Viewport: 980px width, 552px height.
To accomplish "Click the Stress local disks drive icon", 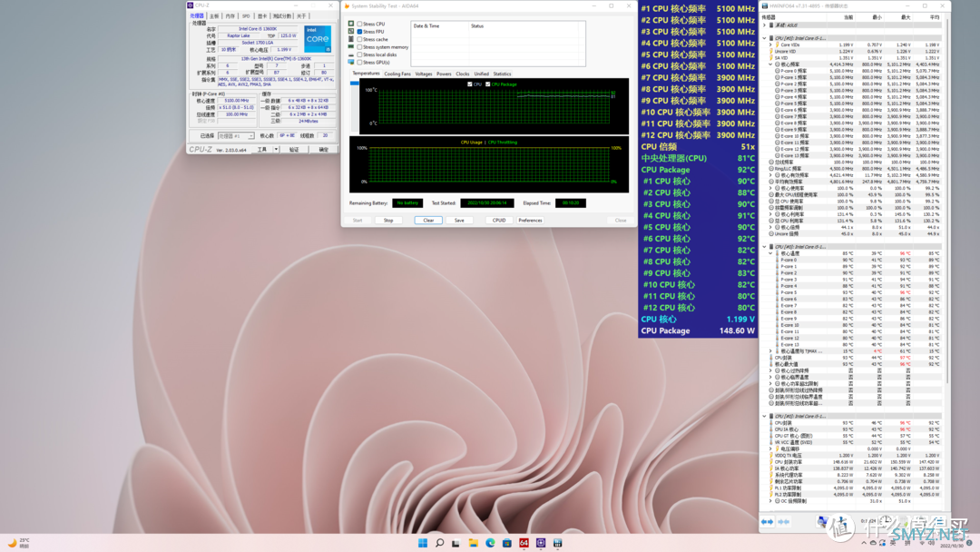I will pos(351,54).
